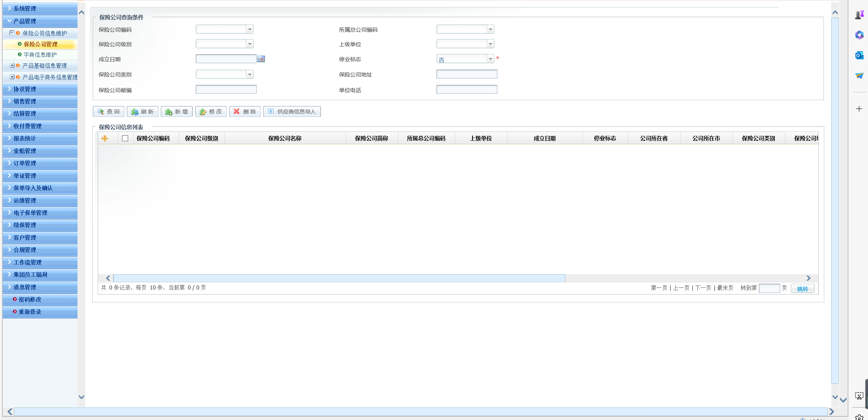Tick the select-all checkbox in the table header
The width and height of the screenshot is (868, 420).
click(125, 138)
